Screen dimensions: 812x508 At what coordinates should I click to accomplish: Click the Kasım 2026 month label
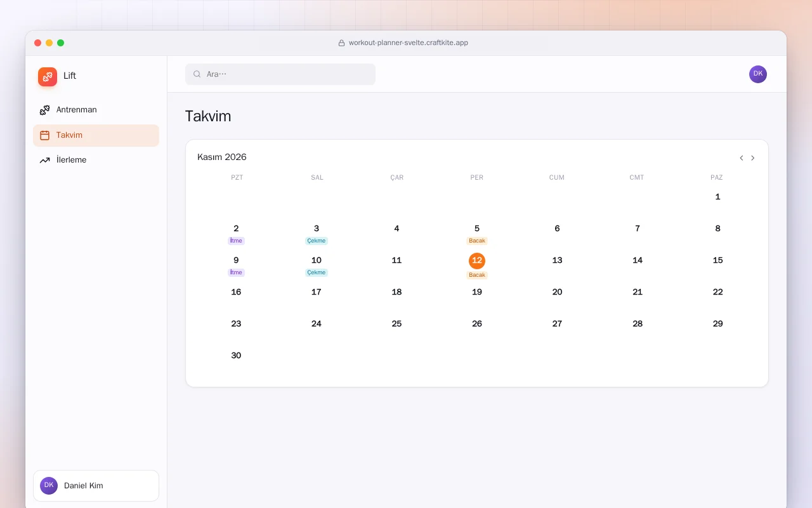[222, 157]
